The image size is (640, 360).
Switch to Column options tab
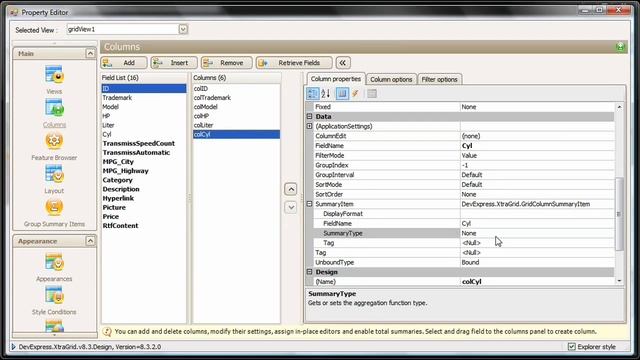click(391, 80)
